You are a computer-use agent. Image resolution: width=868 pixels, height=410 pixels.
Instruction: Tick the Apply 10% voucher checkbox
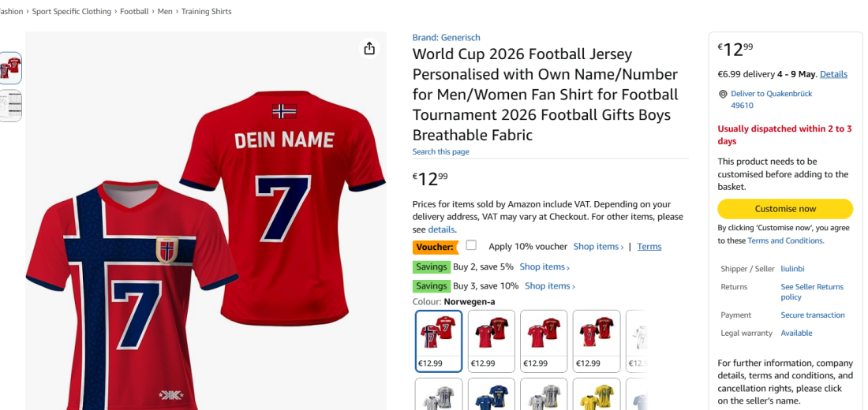(471, 245)
